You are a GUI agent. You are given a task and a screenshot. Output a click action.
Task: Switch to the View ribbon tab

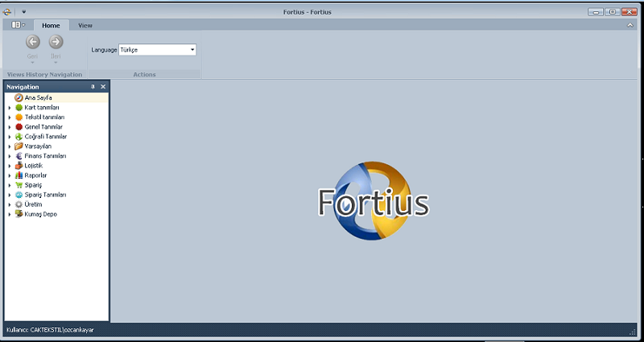coord(85,25)
